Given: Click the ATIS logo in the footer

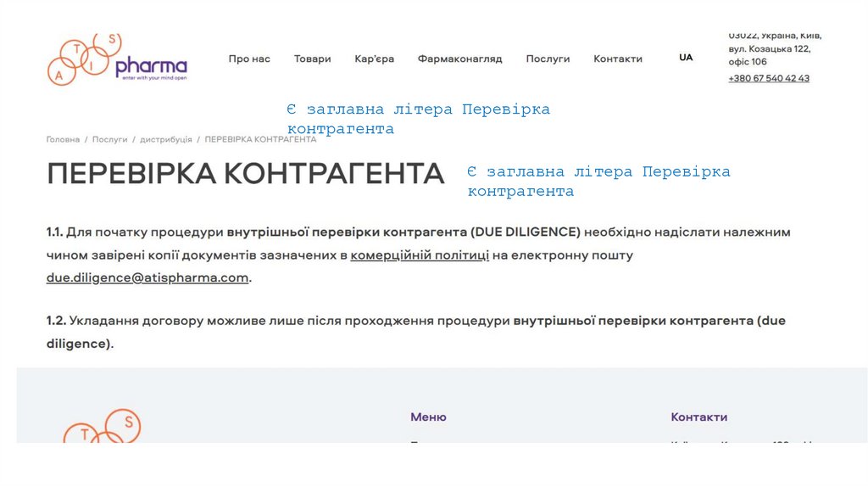Looking at the screenshot, I should tap(102, 426).
